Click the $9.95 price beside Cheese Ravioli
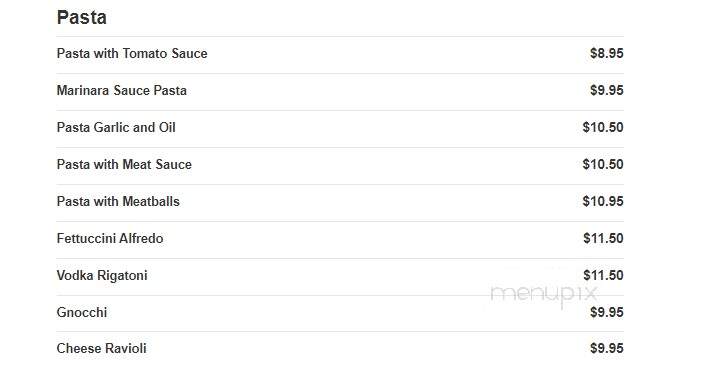The width and height of the screenshot is (723, 376). 606,348
